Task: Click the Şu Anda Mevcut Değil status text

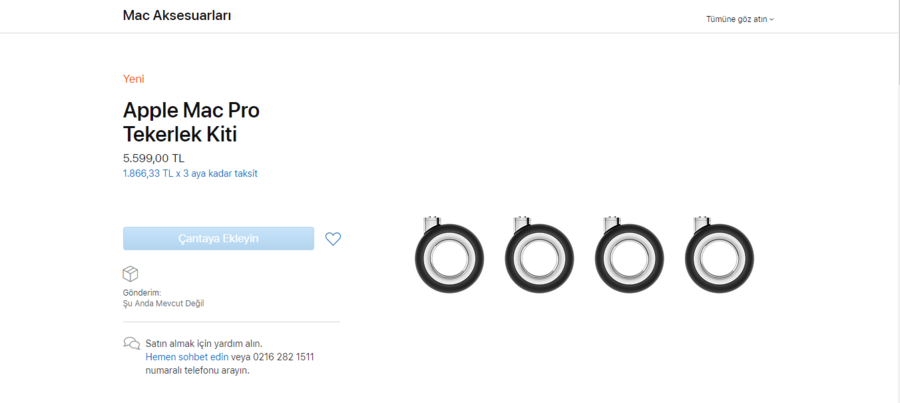Action: tap(164, 304)
